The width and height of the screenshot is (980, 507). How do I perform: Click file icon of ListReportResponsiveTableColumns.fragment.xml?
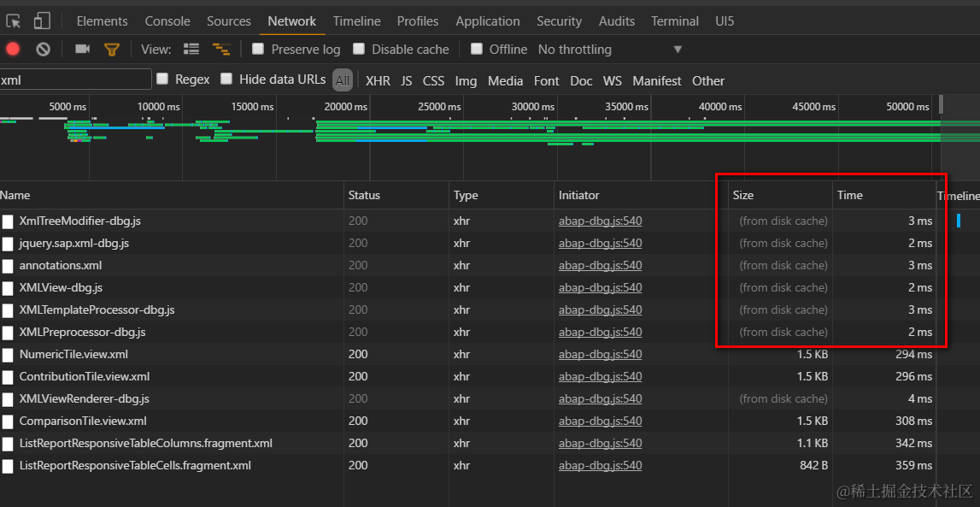click(8, 444)
